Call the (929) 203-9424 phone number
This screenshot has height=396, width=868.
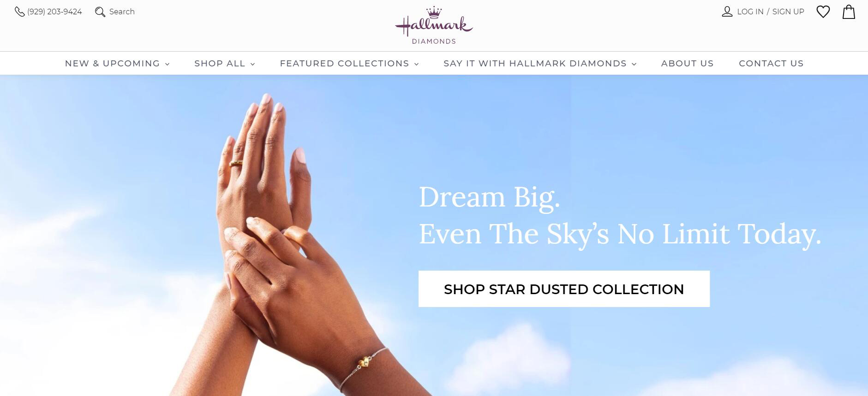[54, 12]
